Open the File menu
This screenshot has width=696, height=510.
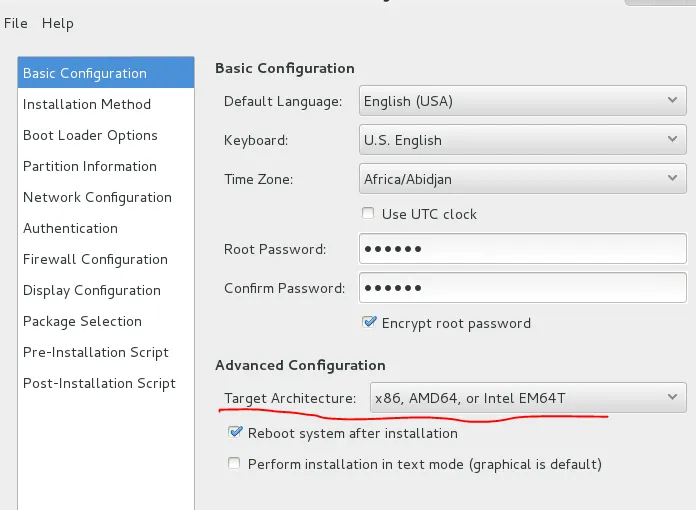tap(16, 23)
